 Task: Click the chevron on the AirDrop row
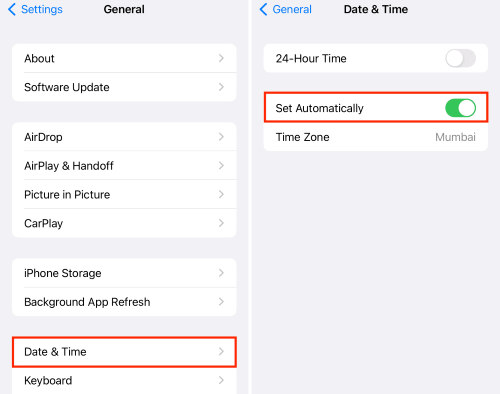pos(221,137)
